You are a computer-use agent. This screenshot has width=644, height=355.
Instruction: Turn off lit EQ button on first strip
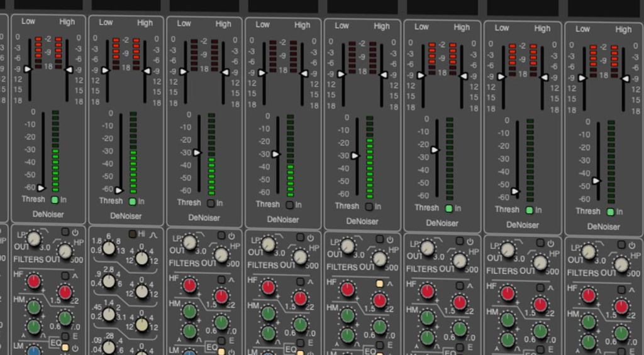65,347
